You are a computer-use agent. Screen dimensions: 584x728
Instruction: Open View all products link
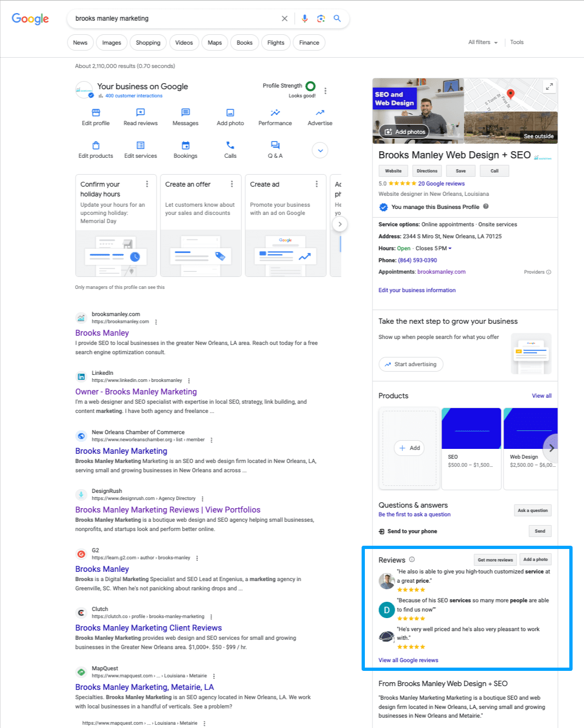tap(542, 396)
